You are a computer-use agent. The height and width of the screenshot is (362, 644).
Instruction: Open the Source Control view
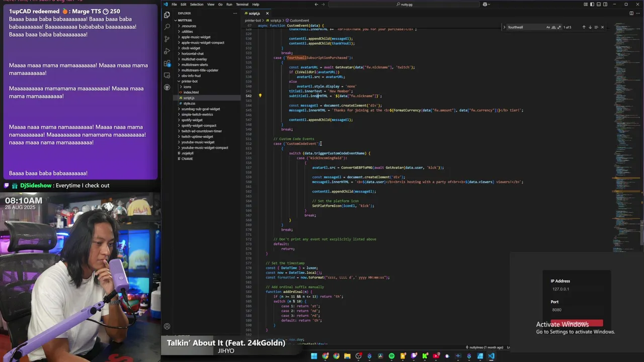[x=167, y=39]
